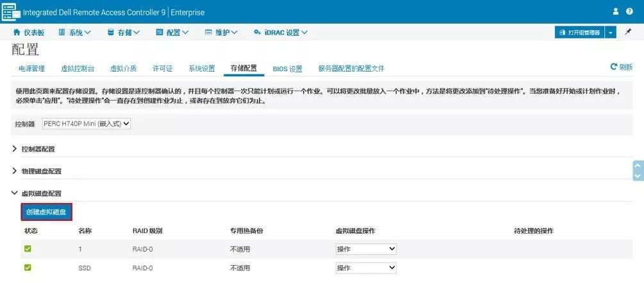This screenshot has width=644, height=283.
Task: Open the help question mark icon
Action: [x=629, y=12]
